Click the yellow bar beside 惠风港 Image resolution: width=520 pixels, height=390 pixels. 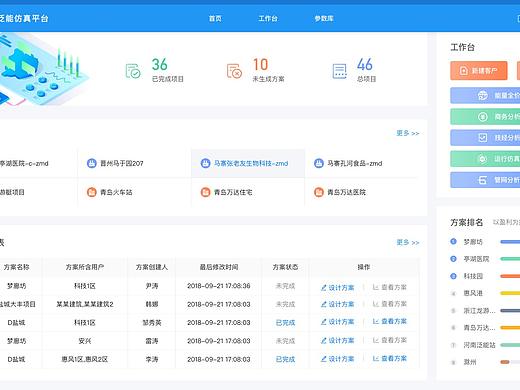tap(510, 293)
